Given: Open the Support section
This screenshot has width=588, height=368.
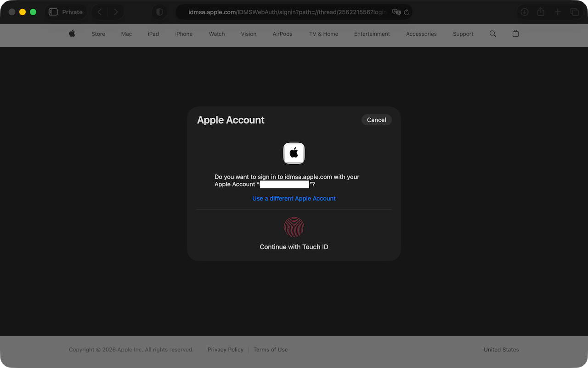Looking at the screenshot, I should point(463,33).
